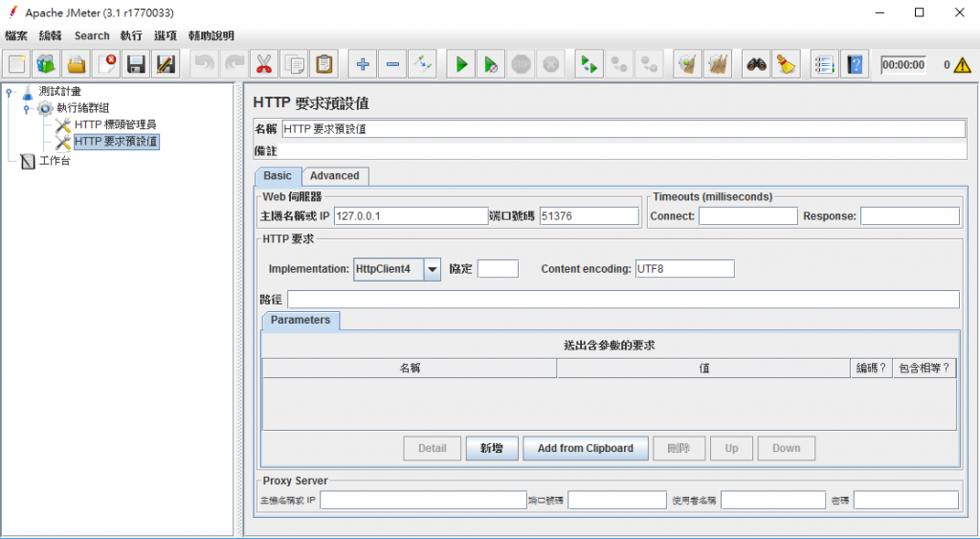980x539 pixels.
Task: Start the test with green play icon
Action: click(x=461, y=64)
